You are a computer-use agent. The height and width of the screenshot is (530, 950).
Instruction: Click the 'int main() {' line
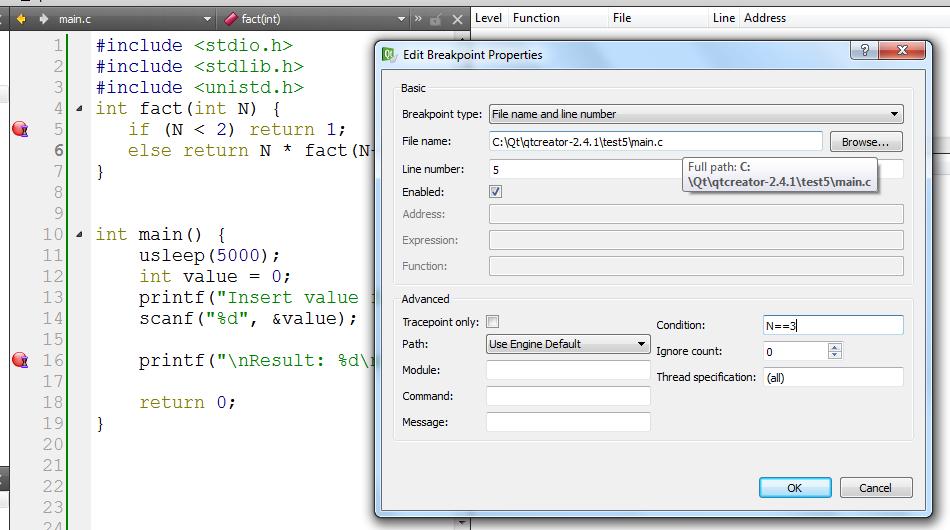(x=161, y=234)
